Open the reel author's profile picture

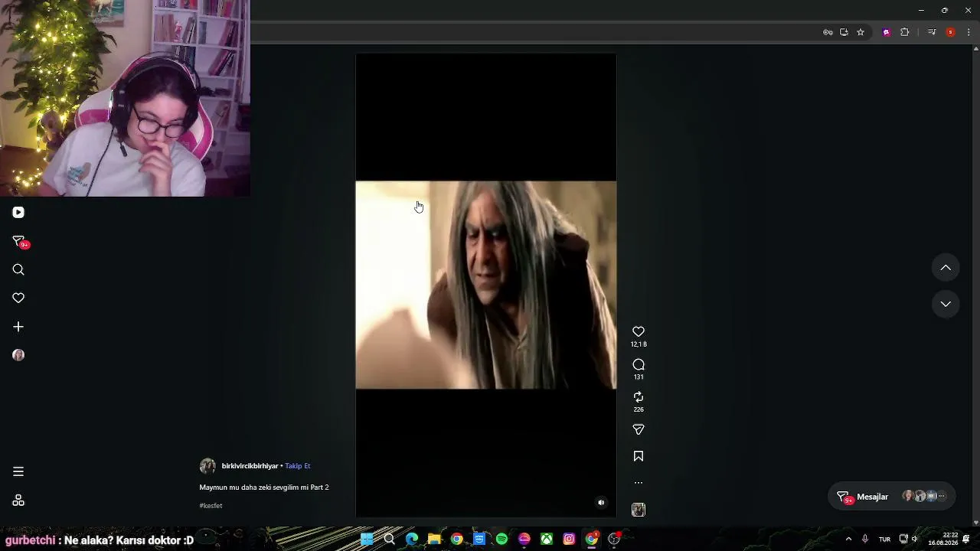pos(207,466)
